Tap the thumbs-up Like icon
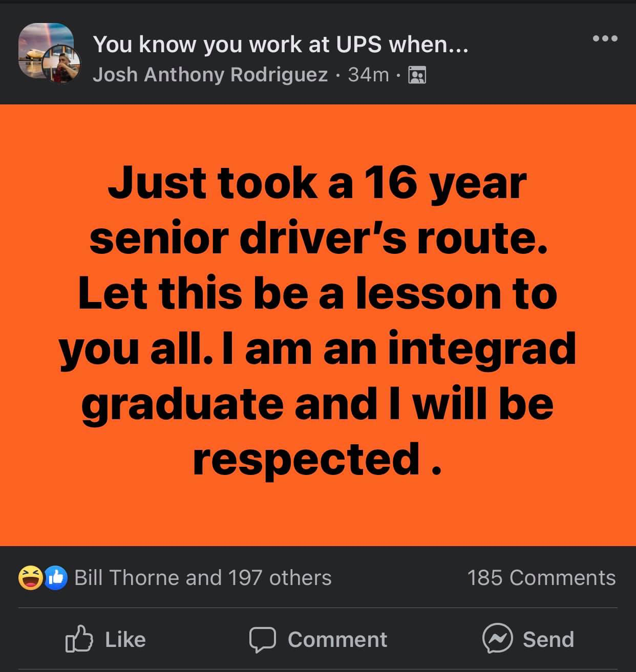Image resolution: width=636 pixels, height=672 pixels. coord(79,639)
